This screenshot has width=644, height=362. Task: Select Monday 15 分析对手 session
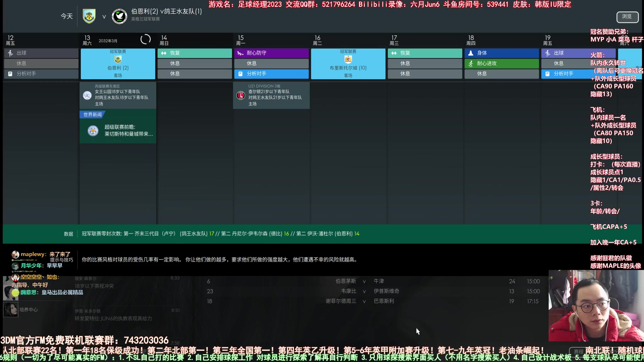pyautogui.click(x=271, y=74)
